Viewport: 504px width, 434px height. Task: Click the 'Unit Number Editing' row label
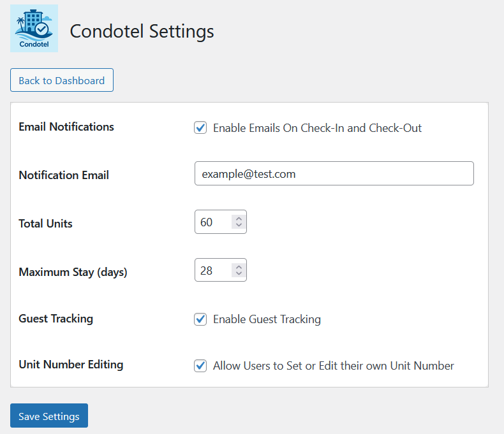click(71, 365)
